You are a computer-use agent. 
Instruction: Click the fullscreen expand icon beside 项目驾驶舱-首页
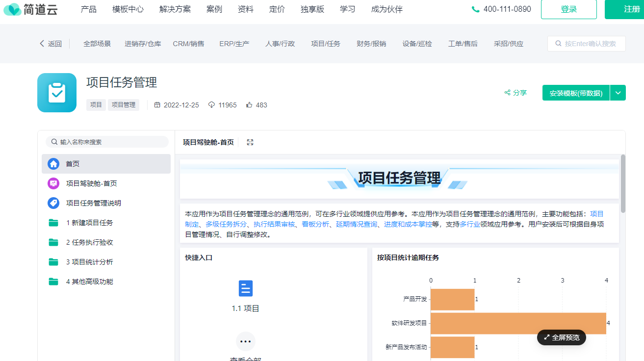(x=250, y=142)
